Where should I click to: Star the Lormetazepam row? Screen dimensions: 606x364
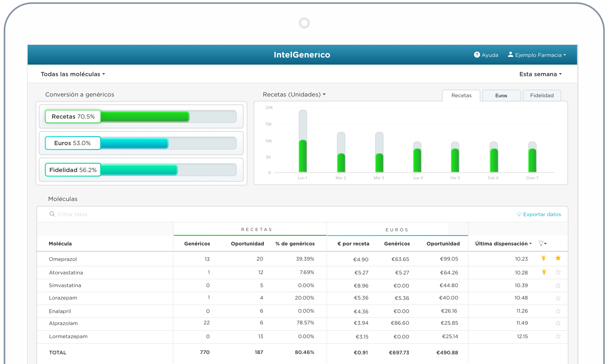pyautogui.click(x=558, y=336)
